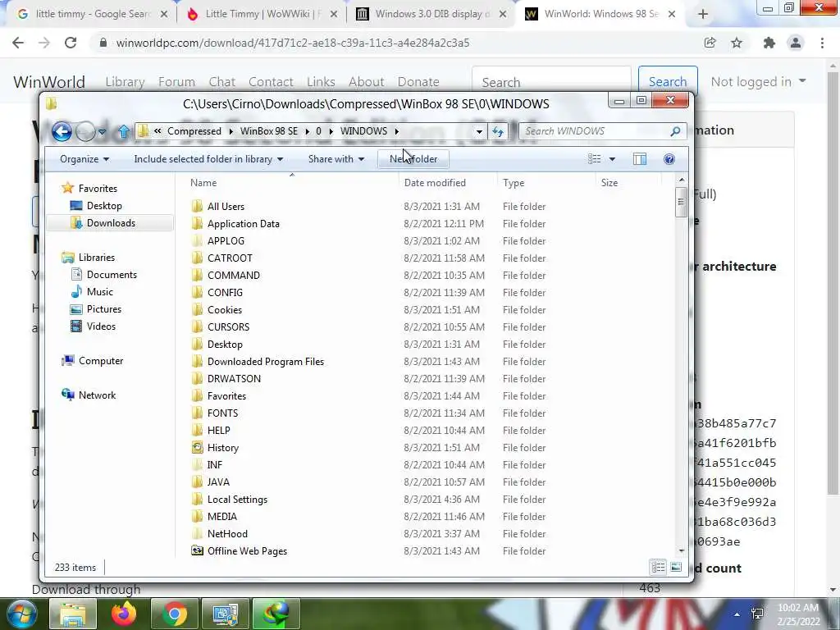The height and width of the screenshot is (630, 840).
Task: Open Documents library in navigation pane
Action: pos(104,275)
